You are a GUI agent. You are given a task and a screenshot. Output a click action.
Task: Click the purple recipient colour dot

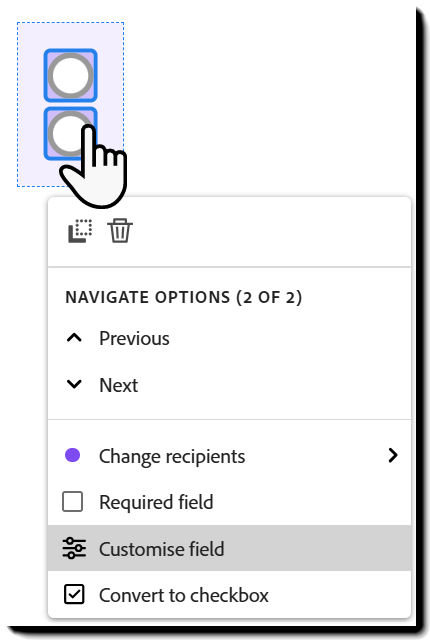point(73,455)
